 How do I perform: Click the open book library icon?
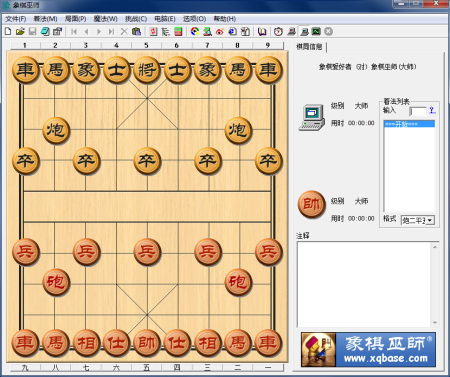pyautogui.click(x=262, y=31)
